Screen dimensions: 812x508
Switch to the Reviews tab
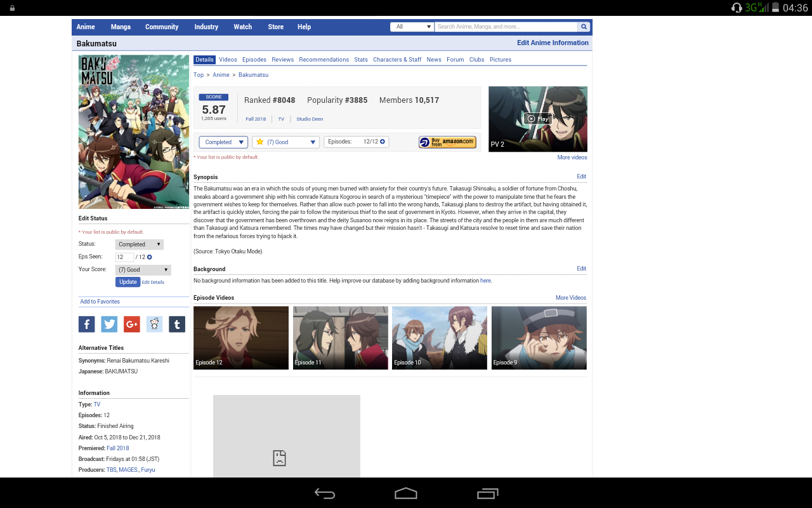click(282, 60)
